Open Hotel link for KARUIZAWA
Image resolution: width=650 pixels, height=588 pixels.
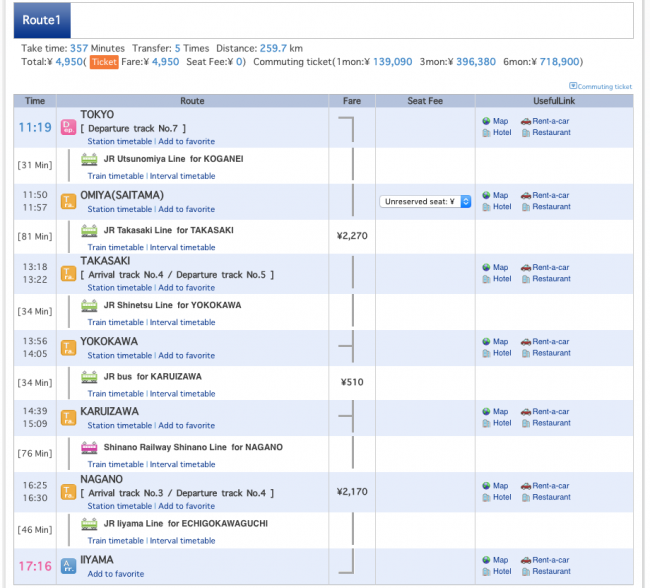coord(502,423)
